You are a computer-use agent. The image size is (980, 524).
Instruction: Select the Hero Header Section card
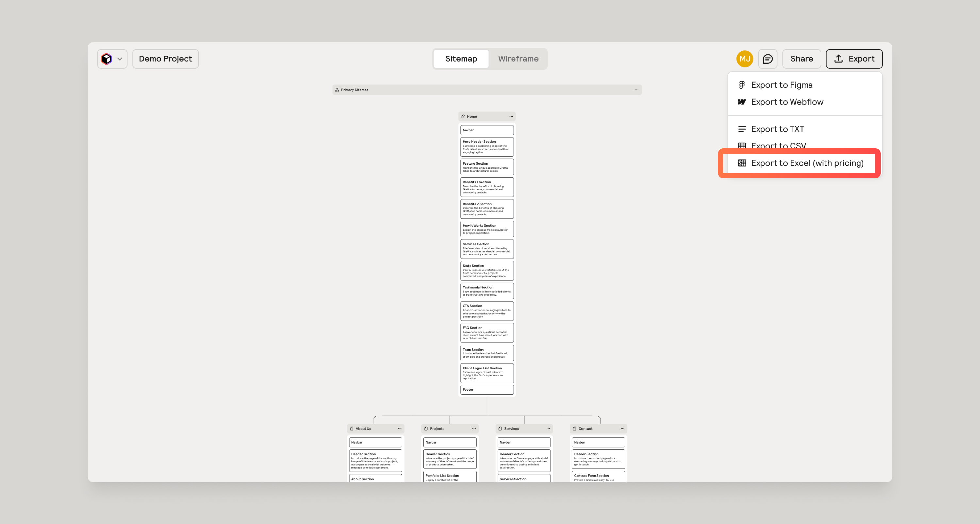point(487,146)
